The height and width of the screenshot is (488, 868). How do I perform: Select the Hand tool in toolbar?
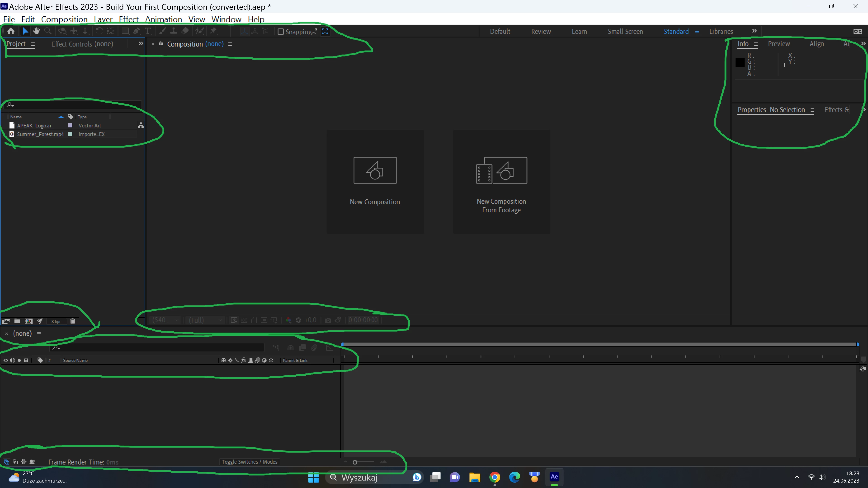(36, 31)
